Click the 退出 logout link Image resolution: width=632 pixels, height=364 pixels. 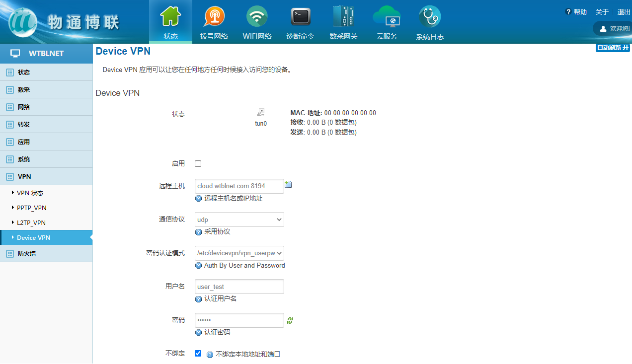point(624,12)
